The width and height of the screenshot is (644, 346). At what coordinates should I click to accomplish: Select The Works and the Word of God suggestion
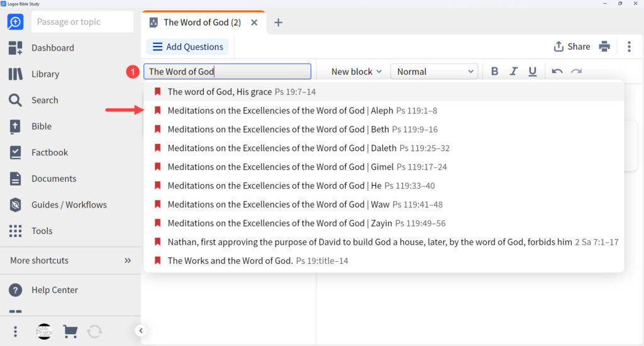[384, 260]
